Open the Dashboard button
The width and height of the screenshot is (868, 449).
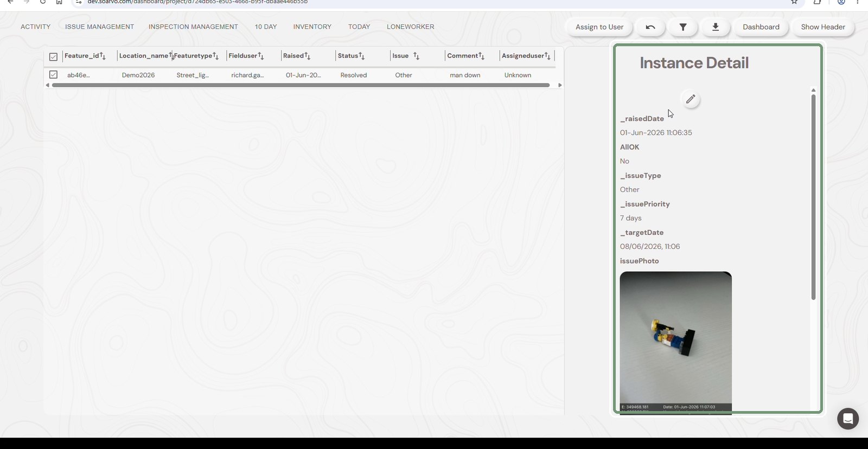(x=761, y=27)
